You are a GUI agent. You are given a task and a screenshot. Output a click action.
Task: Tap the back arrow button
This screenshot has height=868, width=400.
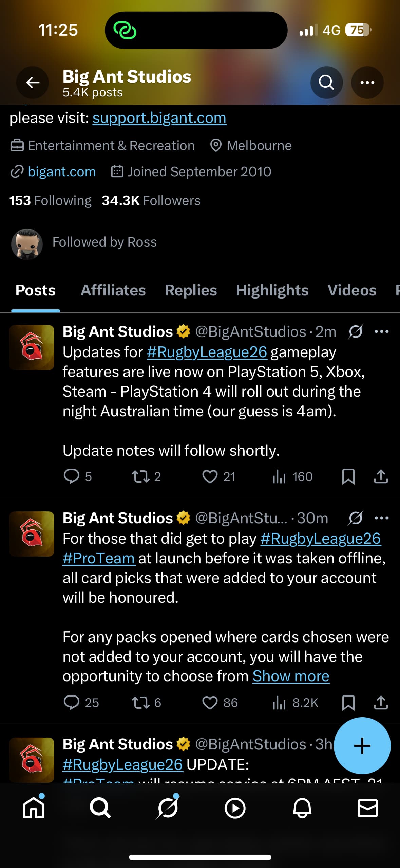coord(33,82)
